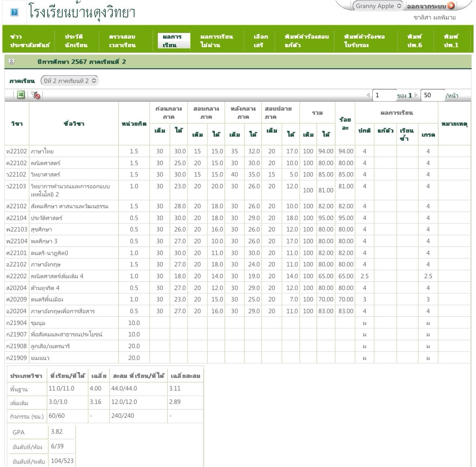476x467 pixels.
Task: Click the พื้นฐาน summary row label
Action: click(19, 389)
